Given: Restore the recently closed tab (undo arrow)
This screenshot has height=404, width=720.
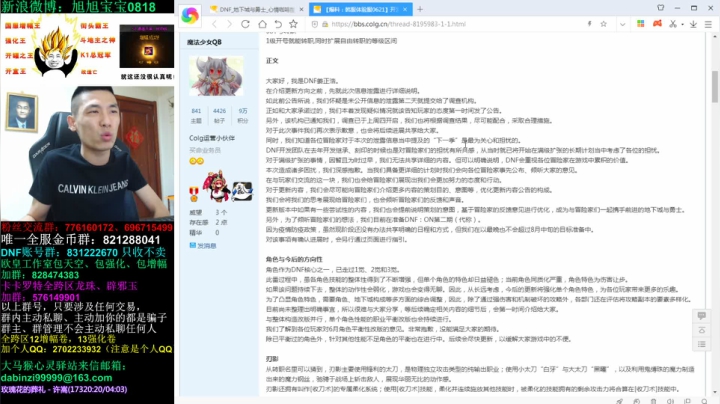Looking at the screenshot, I should (x=278, y=24).
